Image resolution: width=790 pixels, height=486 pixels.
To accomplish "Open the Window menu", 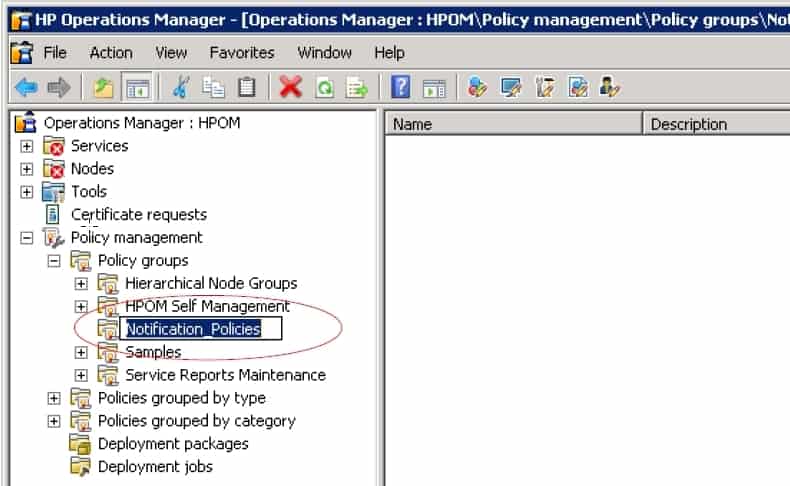I will click(324, 52).
